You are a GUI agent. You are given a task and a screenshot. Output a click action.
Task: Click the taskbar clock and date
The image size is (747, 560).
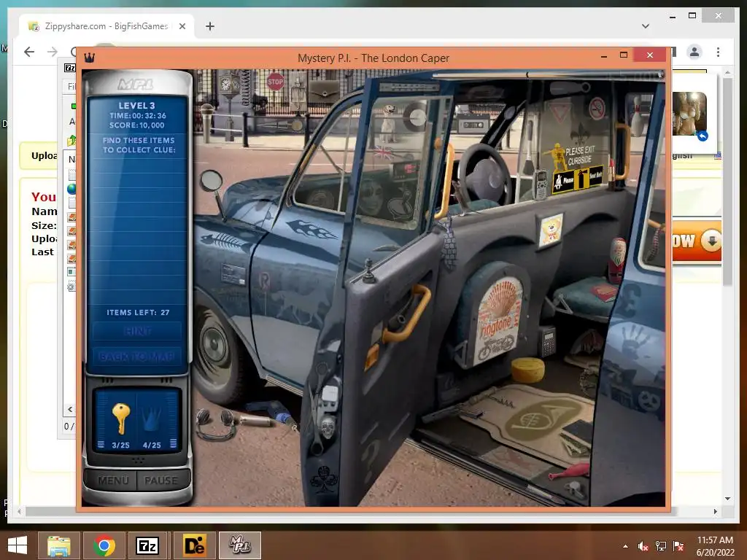(x=715, y=546)
